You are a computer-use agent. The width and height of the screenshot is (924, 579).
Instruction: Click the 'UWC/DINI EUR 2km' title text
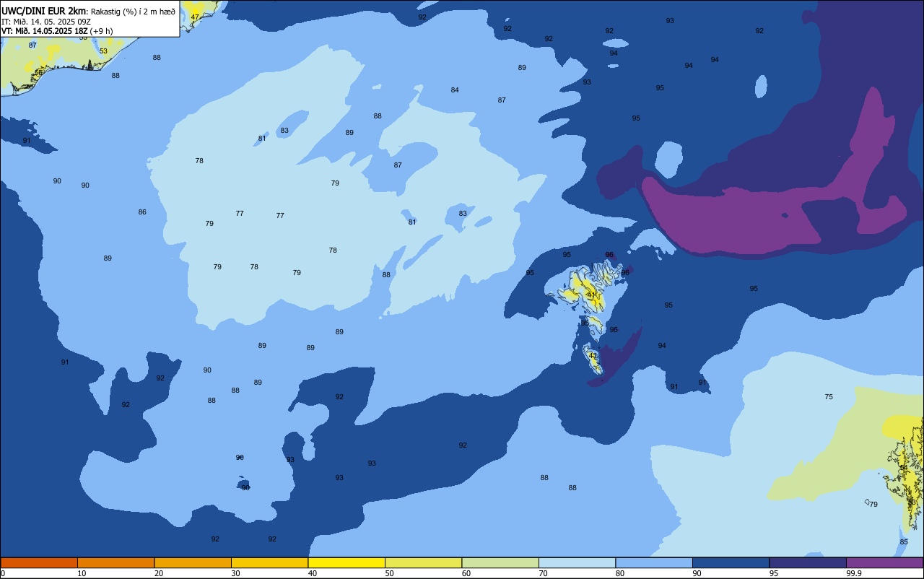click(44, 10)
